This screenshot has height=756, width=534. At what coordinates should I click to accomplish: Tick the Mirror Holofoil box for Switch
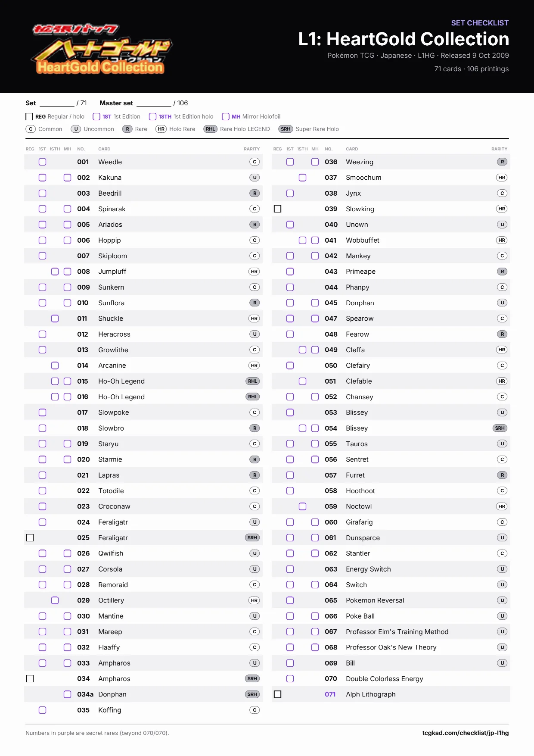click(315, 584)
